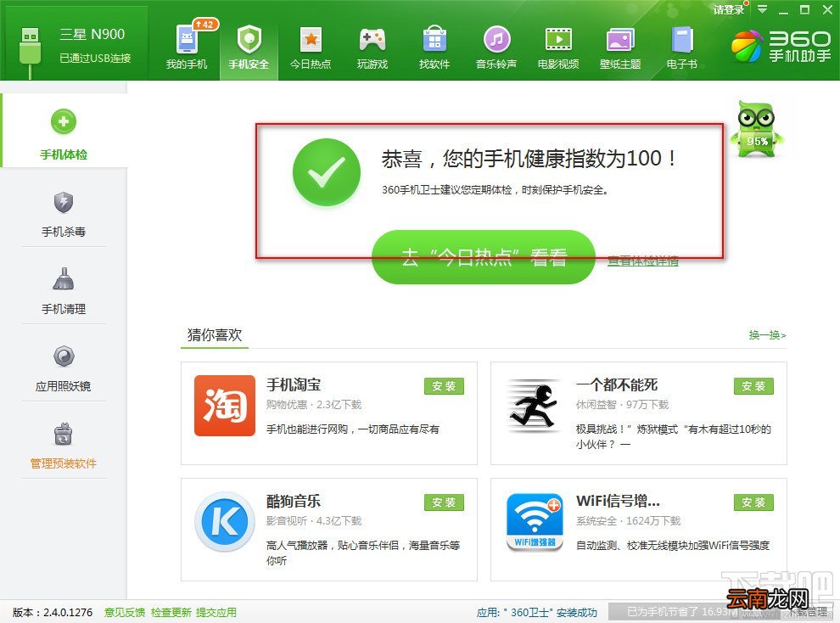Click the 已通过USB连接 status text

(95, 58)
